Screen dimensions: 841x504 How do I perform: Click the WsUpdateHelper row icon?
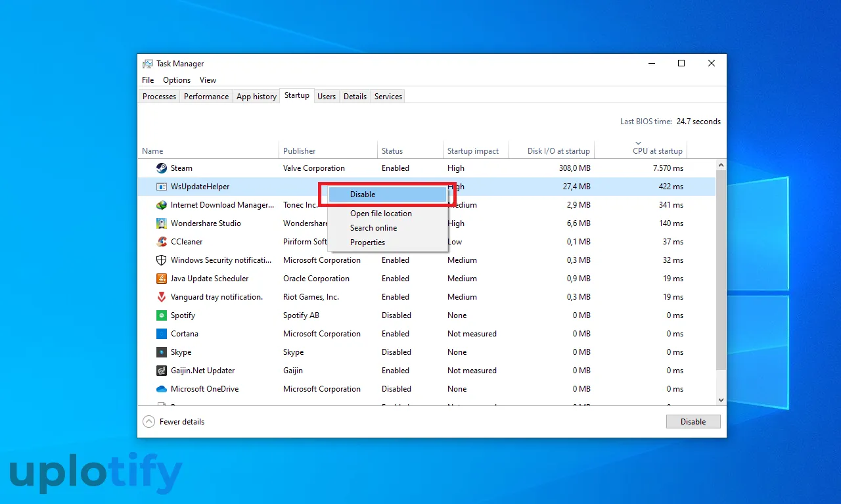pos(162,187)
